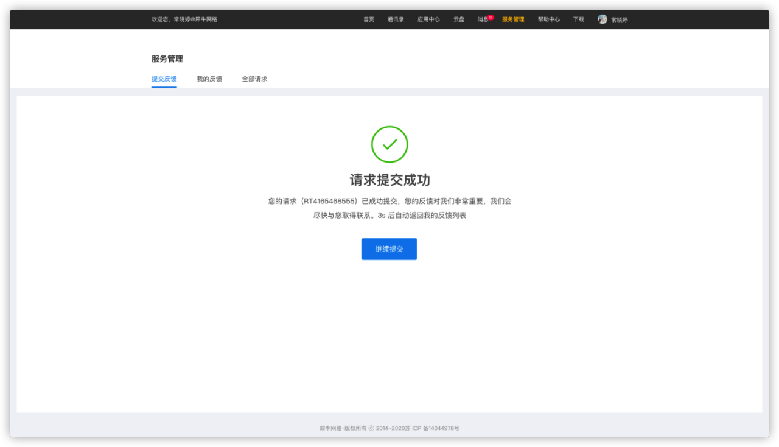The image size is (779, 447).
Task: Click the request number RT text
Action: tap(329, 201)
